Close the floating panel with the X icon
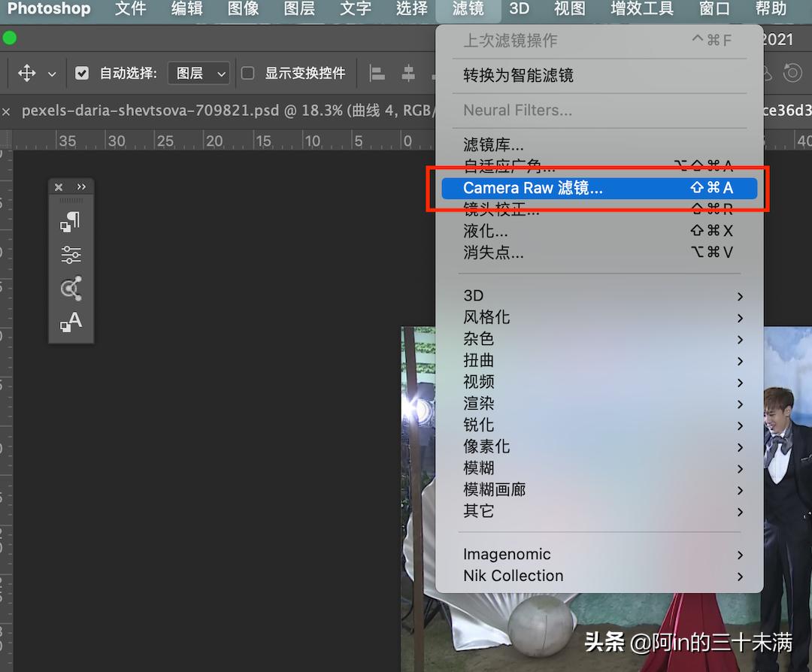Screen dimensions: 812x672 [x=59, y=187]
